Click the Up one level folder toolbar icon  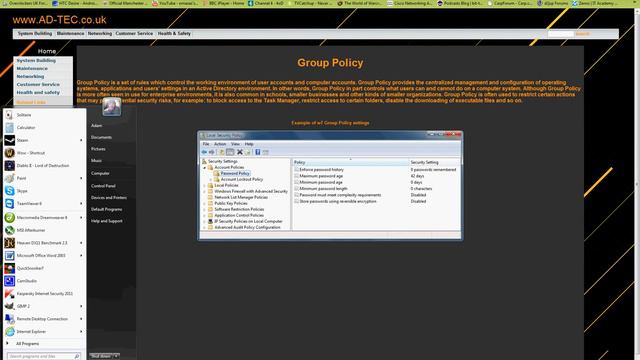(x=221, y=152)
